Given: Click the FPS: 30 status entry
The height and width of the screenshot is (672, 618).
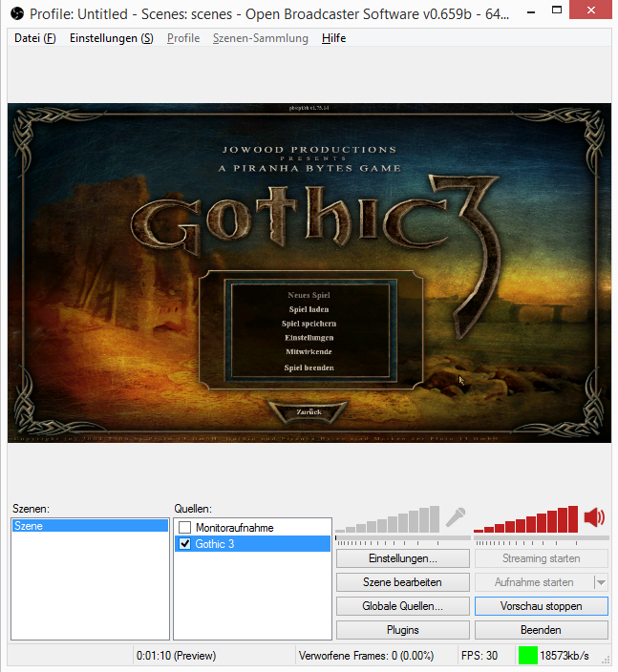Looking at the screenshot, I should tap(479, 656).
